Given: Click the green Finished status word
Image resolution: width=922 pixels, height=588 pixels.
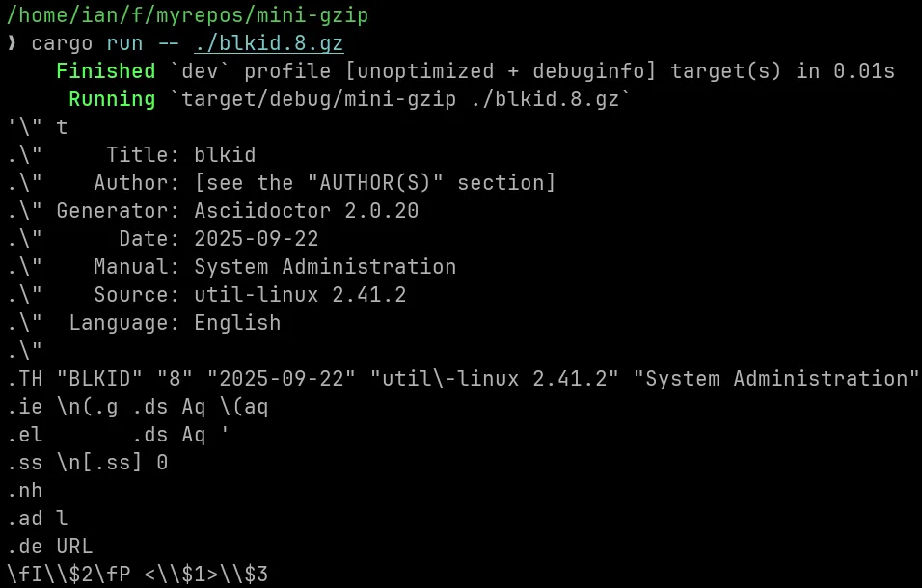Looking at the screenshot, I should [105, 71].
